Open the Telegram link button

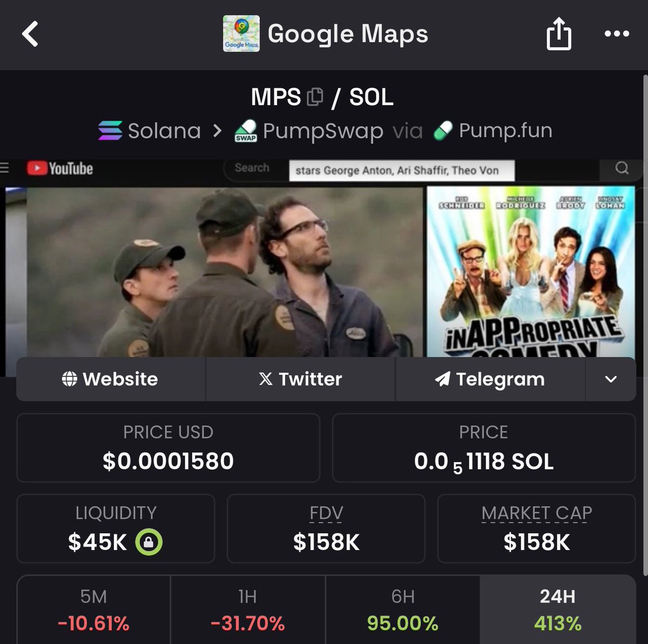point(490,379)
